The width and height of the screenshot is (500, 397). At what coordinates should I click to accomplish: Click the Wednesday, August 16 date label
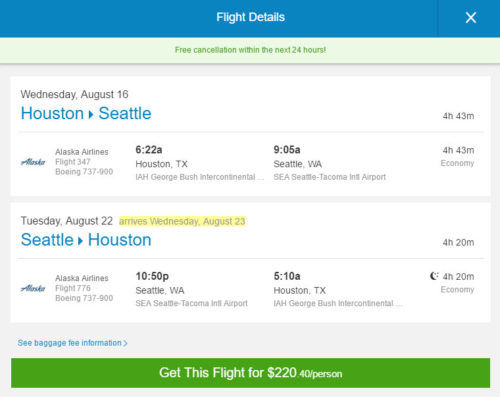click(74, 94)
